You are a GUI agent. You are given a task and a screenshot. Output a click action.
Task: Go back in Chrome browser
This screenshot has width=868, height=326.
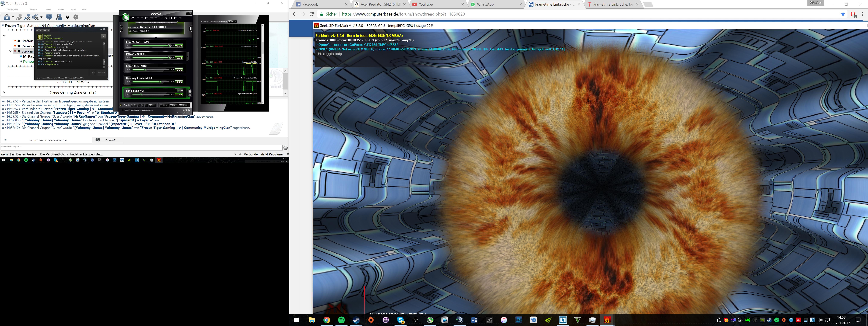[x=295, y=14]
